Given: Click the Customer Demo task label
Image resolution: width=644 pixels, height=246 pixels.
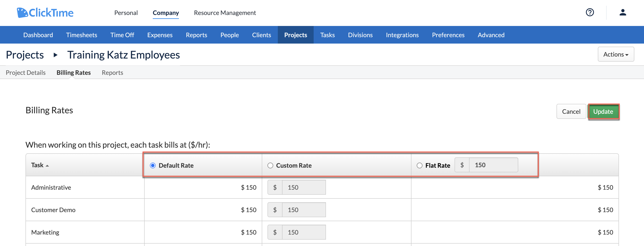Looking at the screenshot, I should point(53,210).
